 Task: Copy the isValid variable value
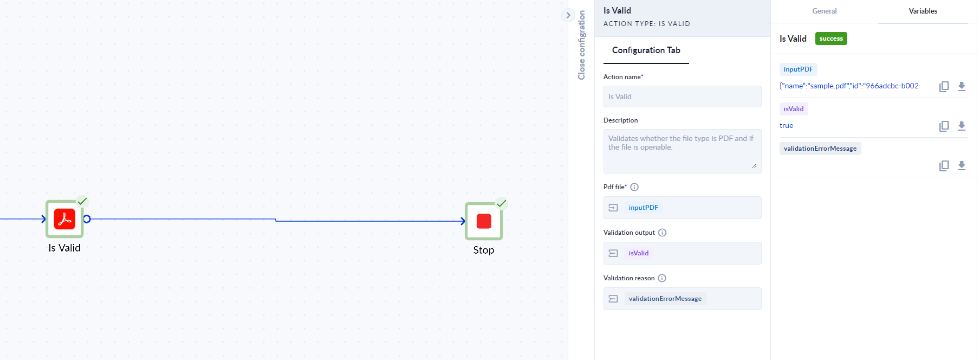pyautogui.click(x=944, y=126)
